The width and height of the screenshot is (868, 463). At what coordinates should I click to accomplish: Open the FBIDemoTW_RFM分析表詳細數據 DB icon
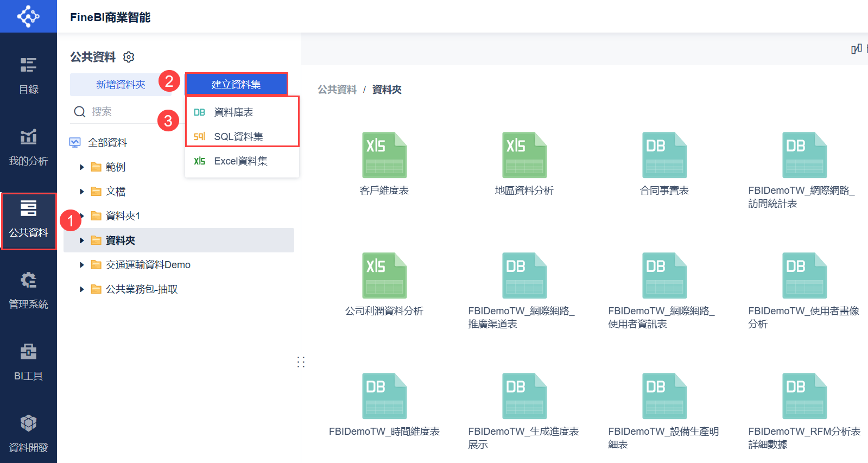[x=804, y=396]
